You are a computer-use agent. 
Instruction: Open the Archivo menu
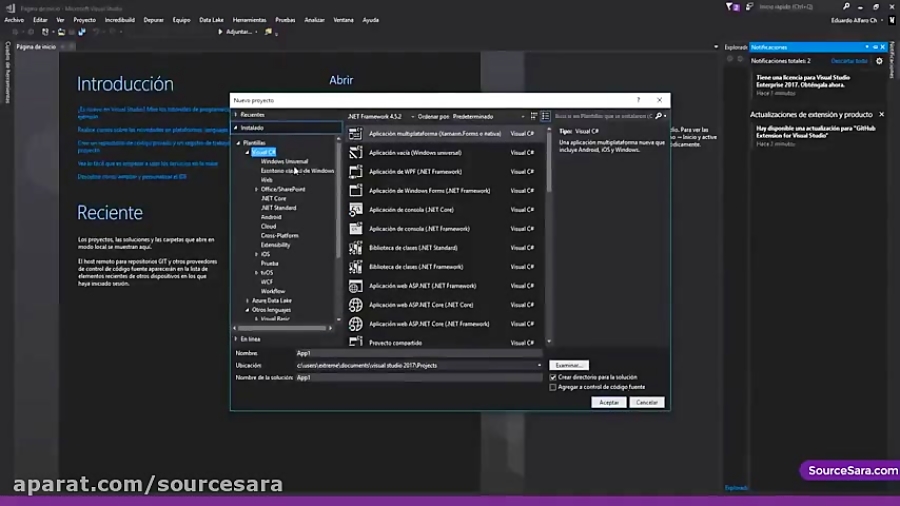14,20
